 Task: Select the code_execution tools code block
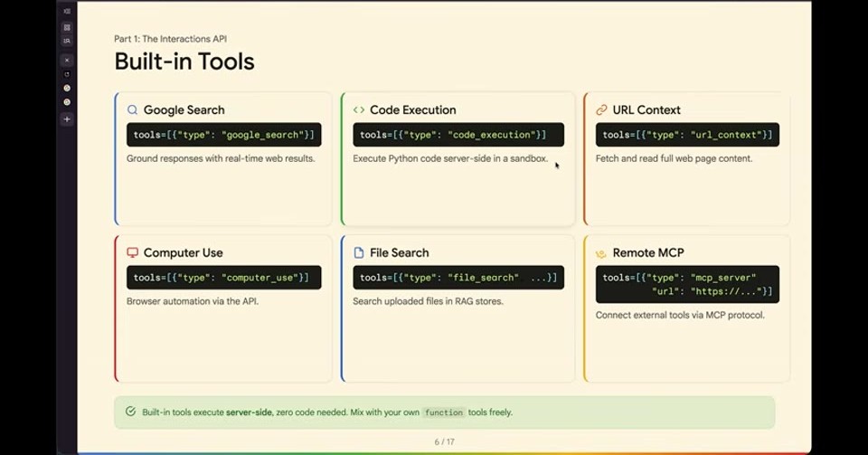coord(458,135)
